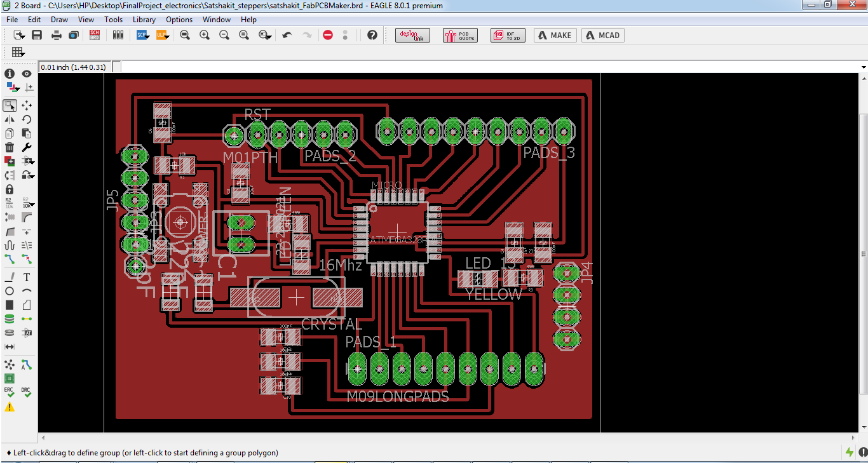Select the Dimension tool
868x463 pixels.
pos(10,347)
